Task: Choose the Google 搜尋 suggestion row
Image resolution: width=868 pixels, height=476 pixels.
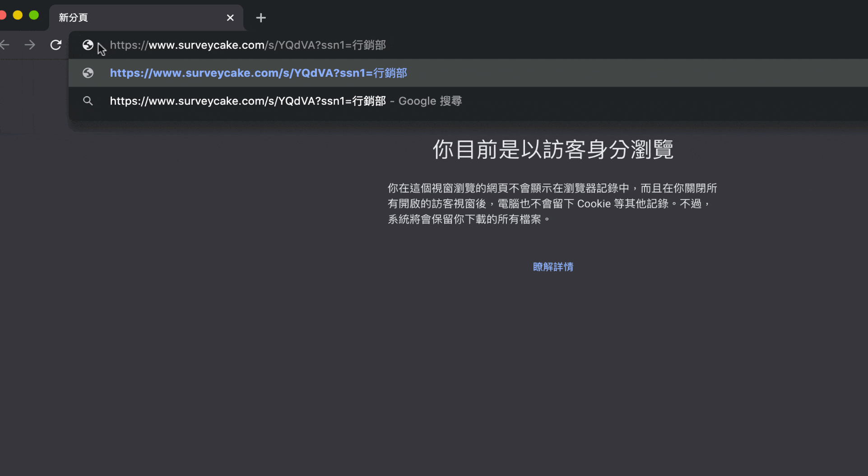Action: (x=468, y=101)
